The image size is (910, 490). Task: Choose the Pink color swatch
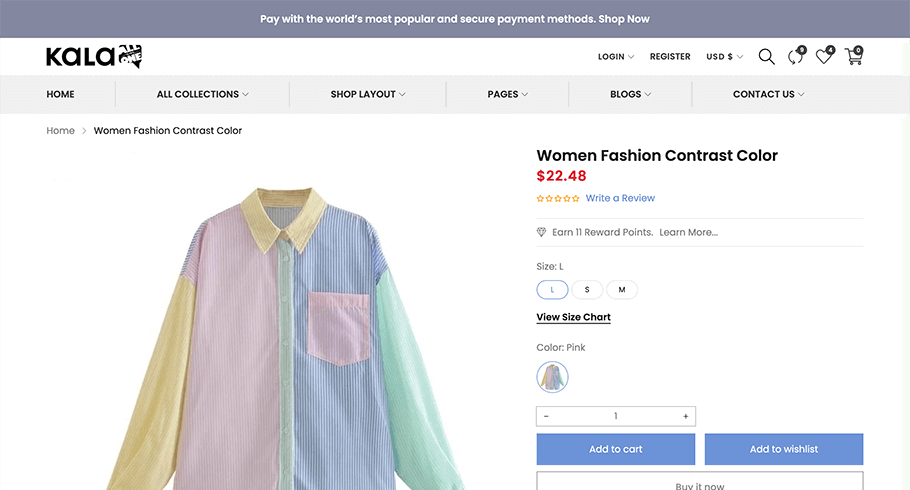(552, 377)
